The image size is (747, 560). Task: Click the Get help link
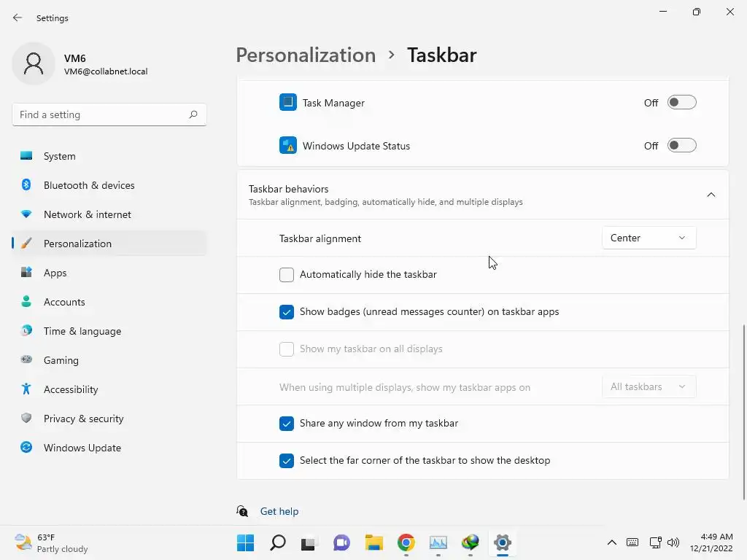pos(279,511)
